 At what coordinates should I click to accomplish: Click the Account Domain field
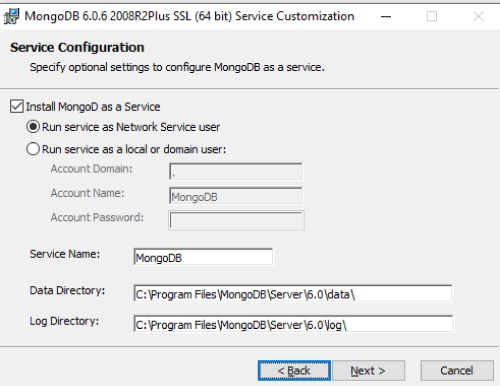[x=236, y=171]
